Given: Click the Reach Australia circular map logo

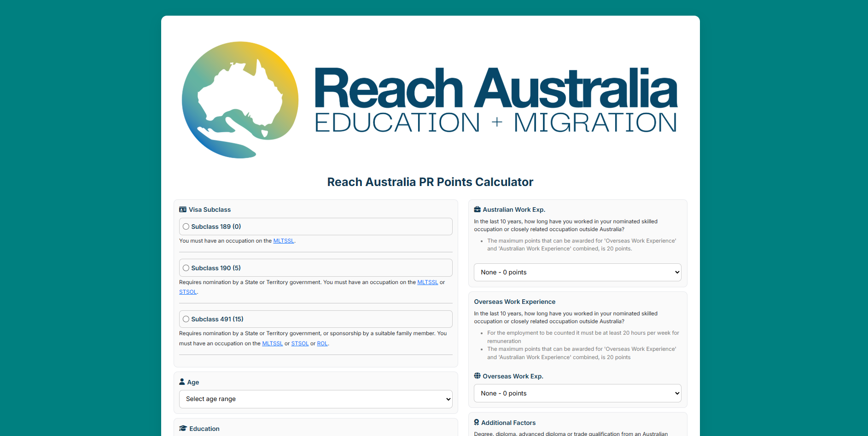Looking at the screenshot, I should point(240,100).
